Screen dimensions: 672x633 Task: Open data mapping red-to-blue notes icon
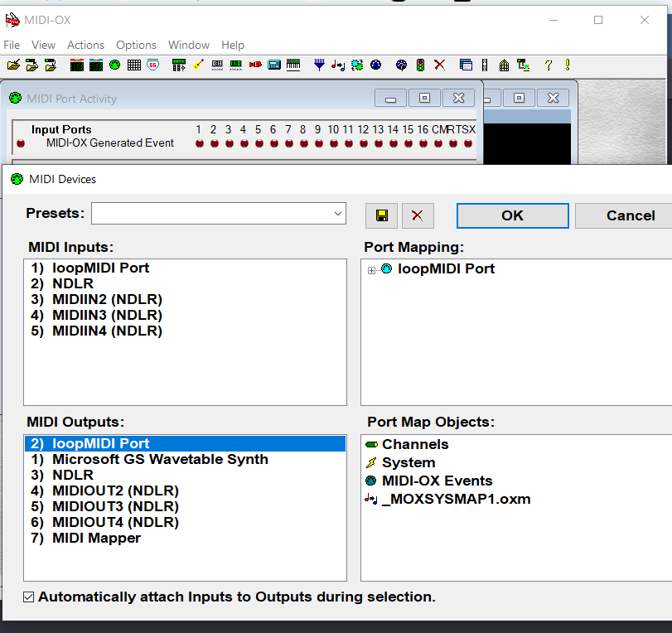(338, 65)
